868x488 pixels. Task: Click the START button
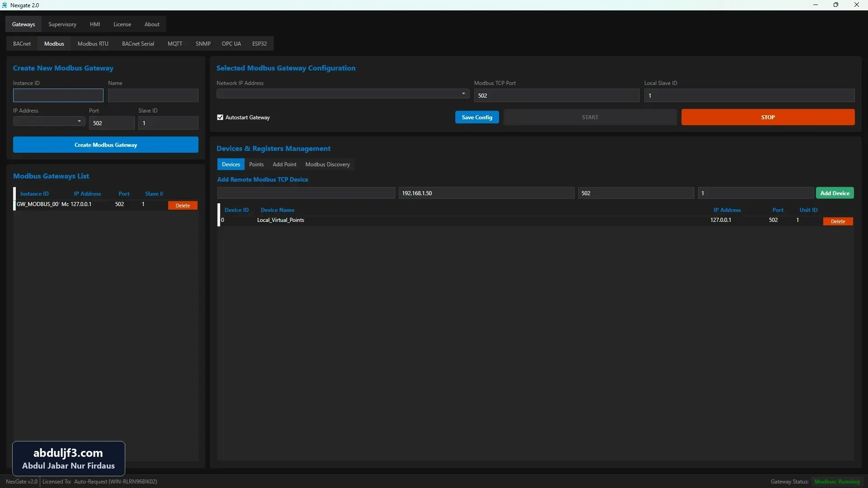(x=590, y=117)
